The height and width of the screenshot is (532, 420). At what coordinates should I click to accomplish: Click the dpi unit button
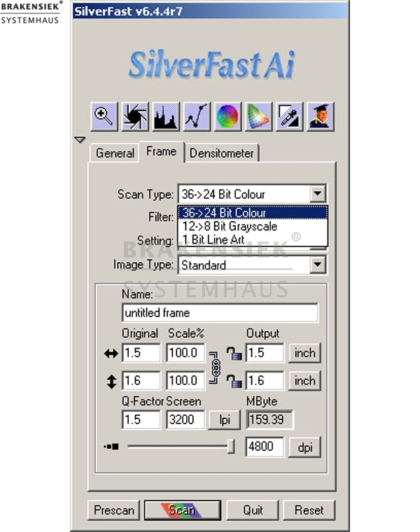(304, 447)
